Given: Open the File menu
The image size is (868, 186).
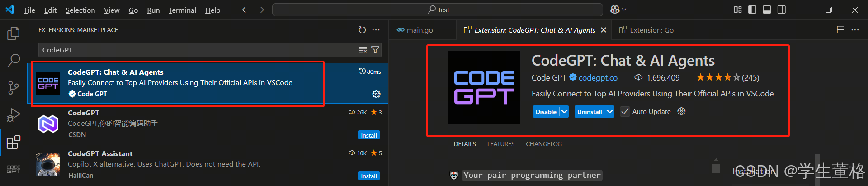Looking at the screenshot, I should [x=29, y=10].
